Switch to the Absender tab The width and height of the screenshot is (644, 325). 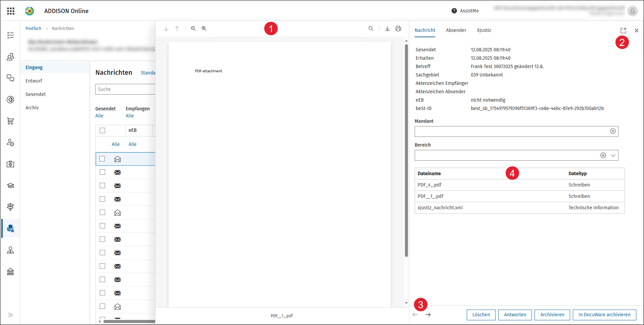pyautogui.click(x=456, y=30)
